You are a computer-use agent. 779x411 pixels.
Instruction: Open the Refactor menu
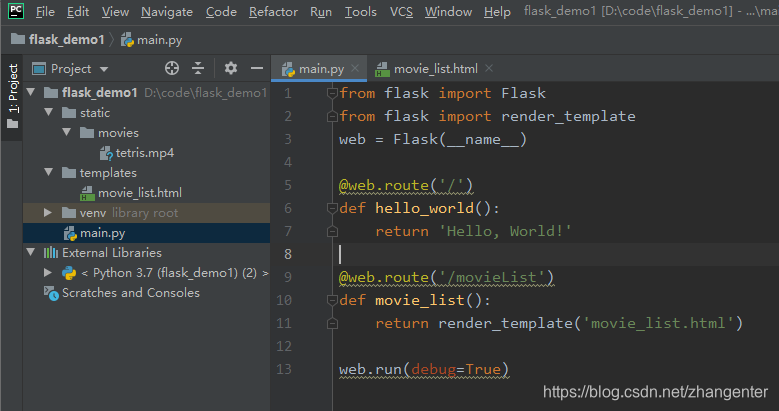click(x=273, y=11)
